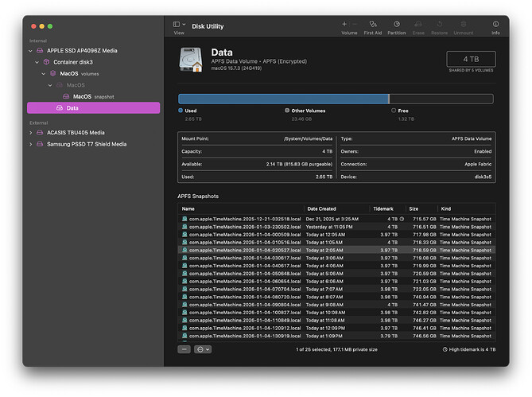Expand Samsung PSSD T7 Shield Media
This screenshot has width=532, height=397.
(31, 144)
